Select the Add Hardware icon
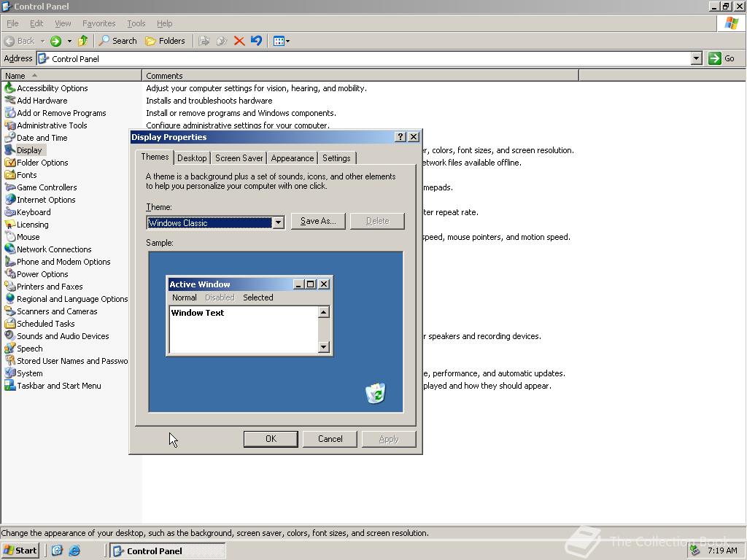 click(10, 101)
